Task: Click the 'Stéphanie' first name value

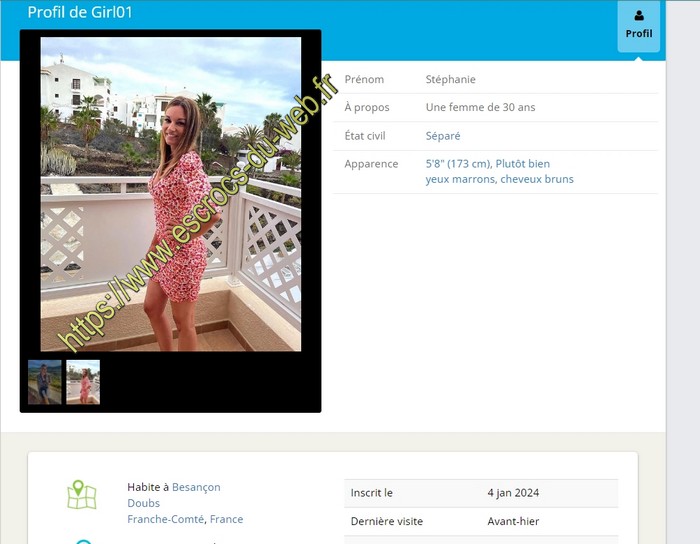Action: pyautogui.click(x=451, y=79)
